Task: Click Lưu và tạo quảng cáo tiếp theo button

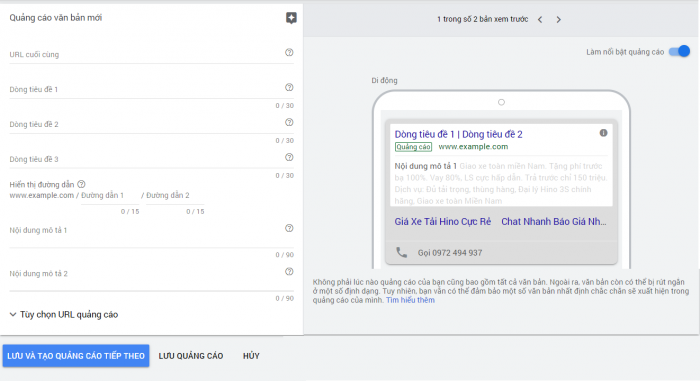Action: pos(76,356)
